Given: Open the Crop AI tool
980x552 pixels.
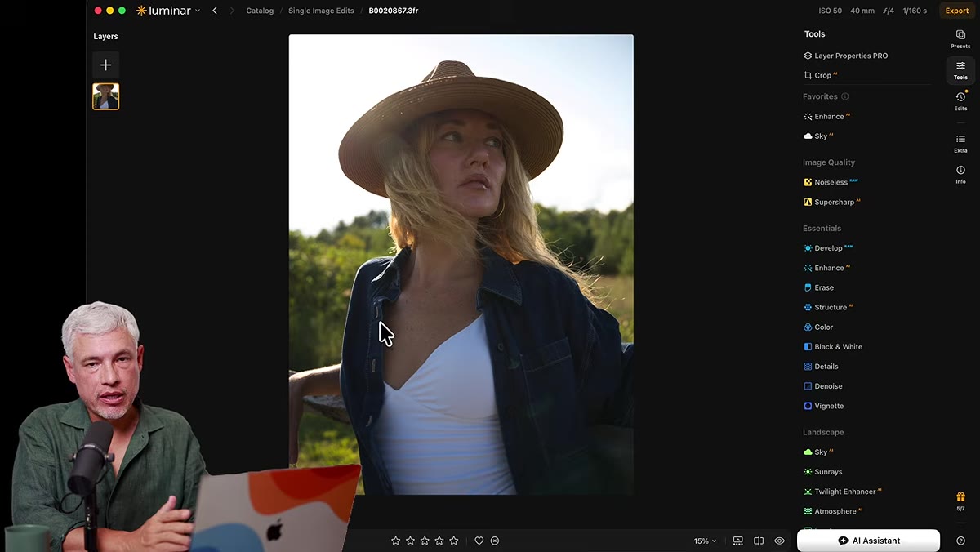Looking at the screenshot, I should (821, 75).
